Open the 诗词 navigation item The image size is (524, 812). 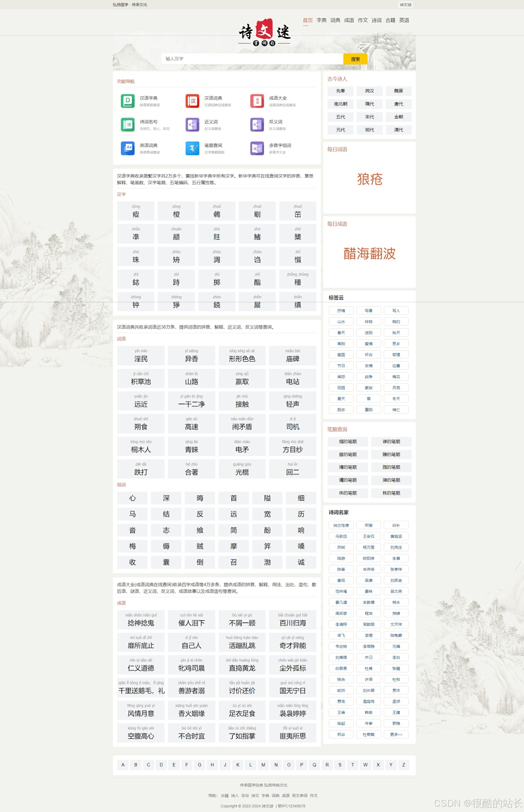[x=377, y=20]
